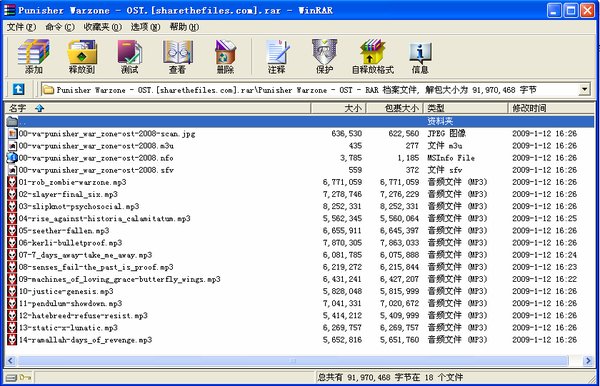Click the key icon in status bar
600x386 pixels.
coord(25,377)
